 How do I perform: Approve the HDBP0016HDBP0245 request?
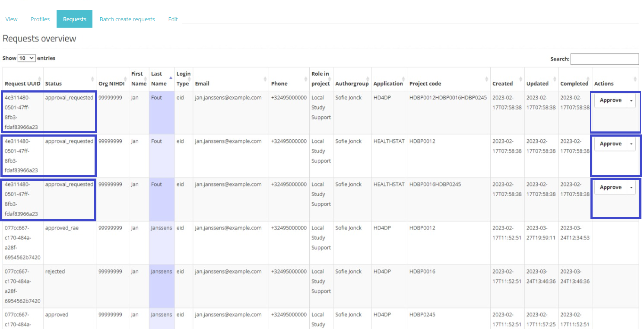point(610,188)
